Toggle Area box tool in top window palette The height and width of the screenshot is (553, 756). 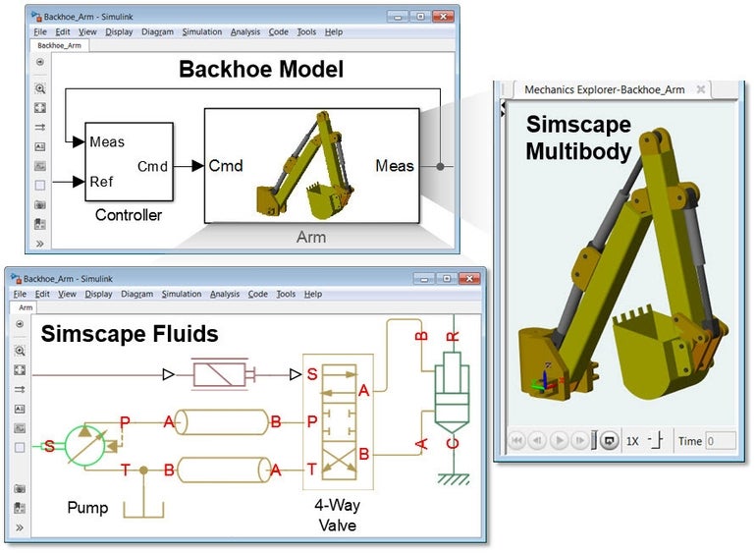point(40,185)
